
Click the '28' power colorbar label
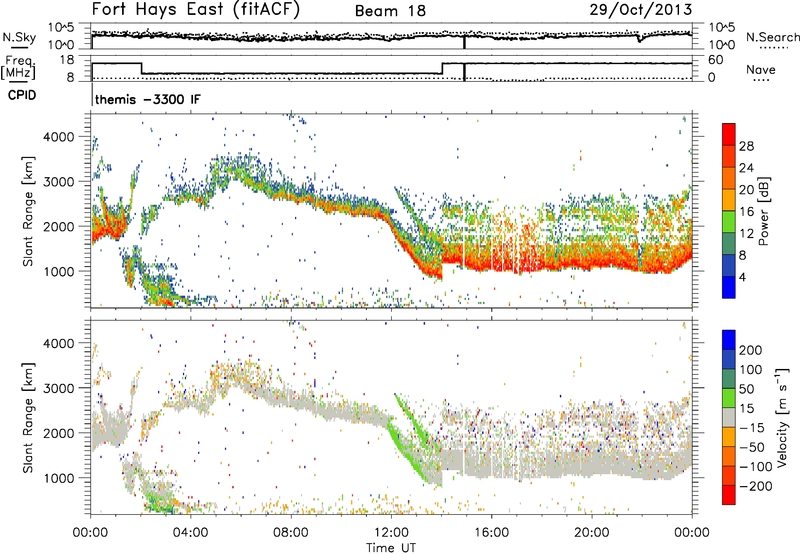pos(746,146)
